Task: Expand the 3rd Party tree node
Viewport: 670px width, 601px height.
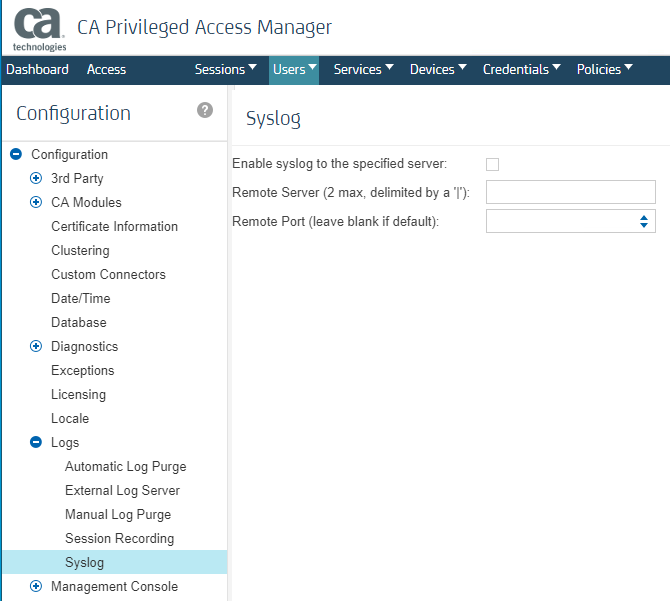Action: coord(36,178)
